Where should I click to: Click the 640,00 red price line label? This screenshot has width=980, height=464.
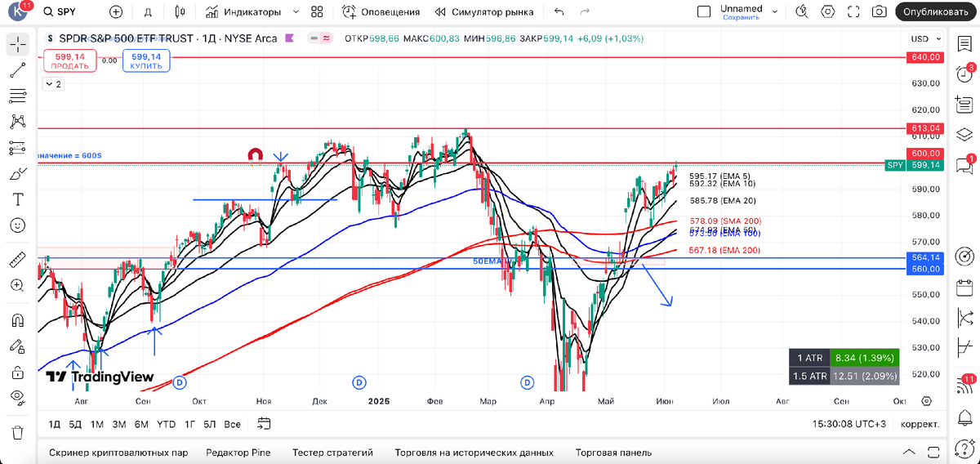tap(924, 56)
